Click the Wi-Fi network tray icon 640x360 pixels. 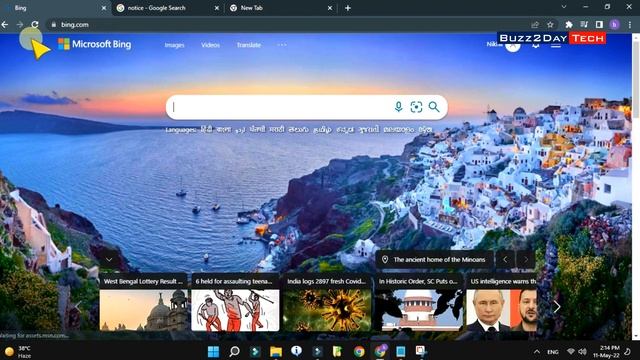(571, 352)
